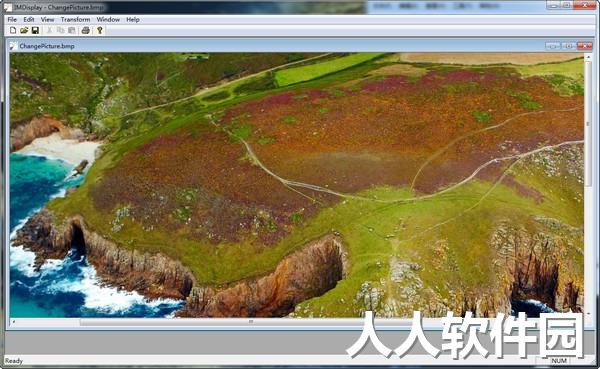Print the picture using printer icon

tap(86, 30)
